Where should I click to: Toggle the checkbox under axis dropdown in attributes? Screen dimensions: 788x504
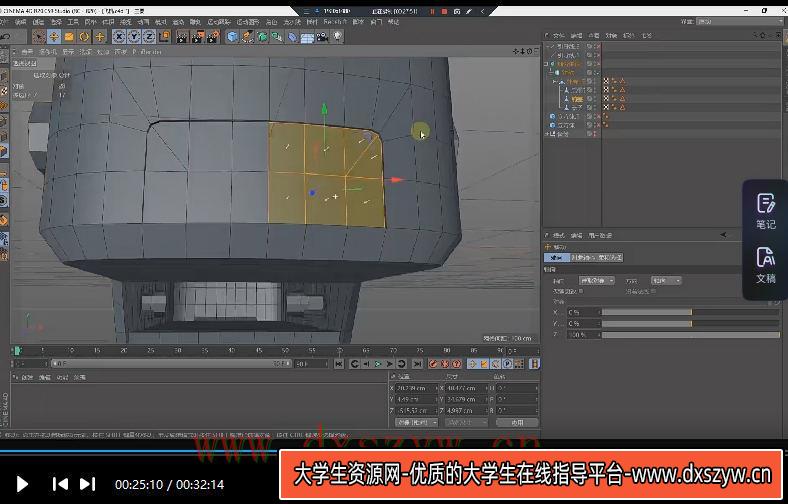tap(581, 291)
